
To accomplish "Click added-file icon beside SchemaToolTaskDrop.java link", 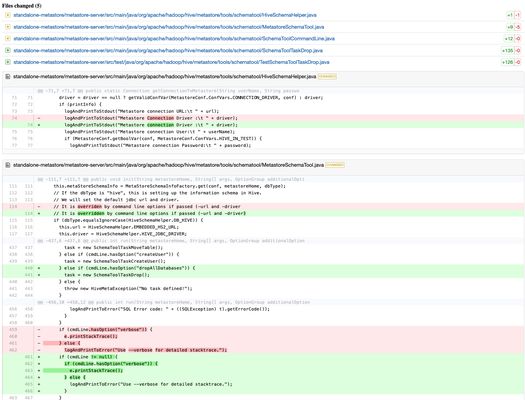I will (8, 51).
